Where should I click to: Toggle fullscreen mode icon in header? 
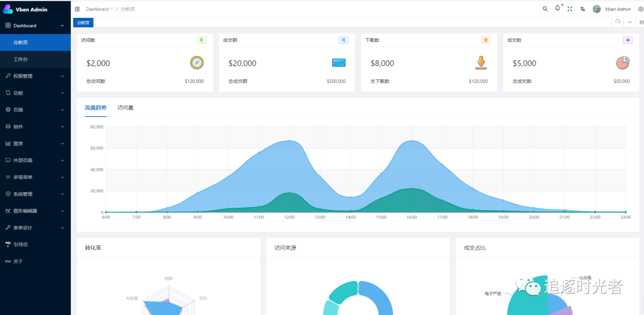pyautogui.click(x=569, y=9)
